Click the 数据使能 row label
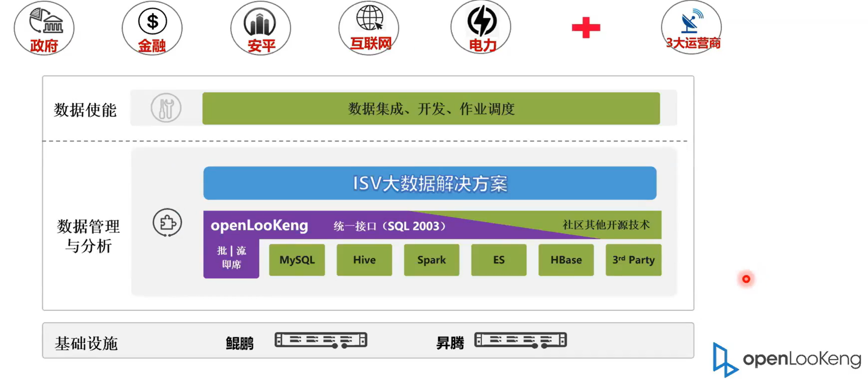The image size is (868, 379). click(x=85, y=110)
